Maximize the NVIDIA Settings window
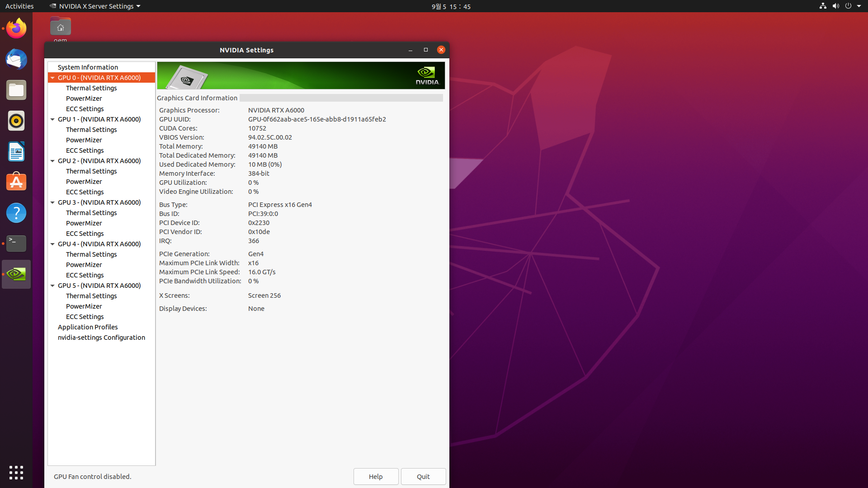Viewport: 868px width, 488px height. click(426, 50)
